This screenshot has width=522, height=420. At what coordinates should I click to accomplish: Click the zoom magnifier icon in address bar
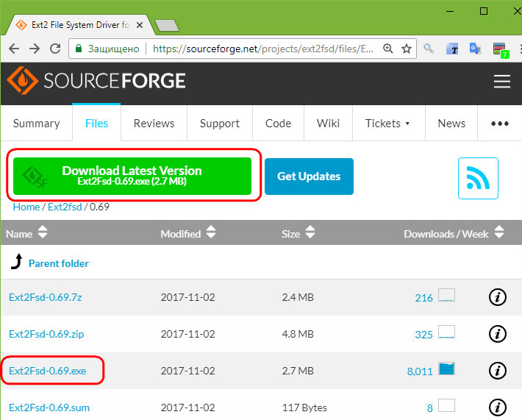(388, 49)
